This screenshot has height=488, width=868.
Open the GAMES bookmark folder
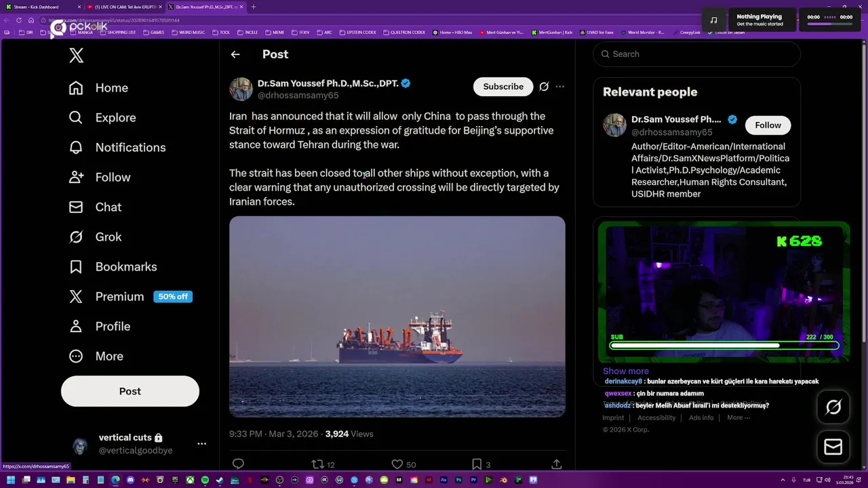coord(153,33)
